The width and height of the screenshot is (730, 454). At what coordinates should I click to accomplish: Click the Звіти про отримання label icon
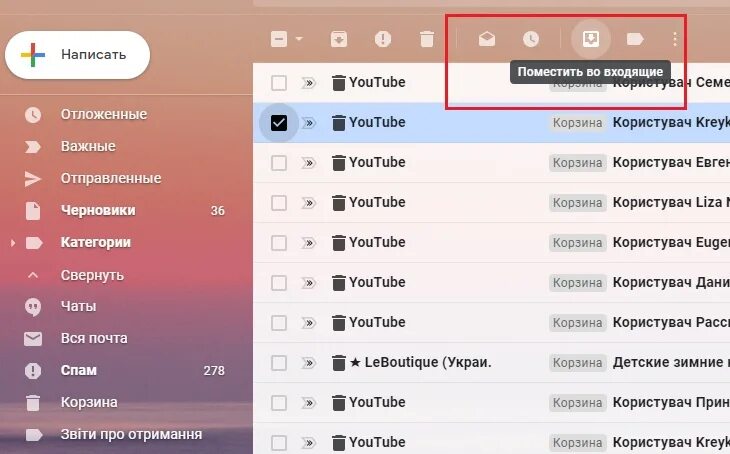click(34, 435)
